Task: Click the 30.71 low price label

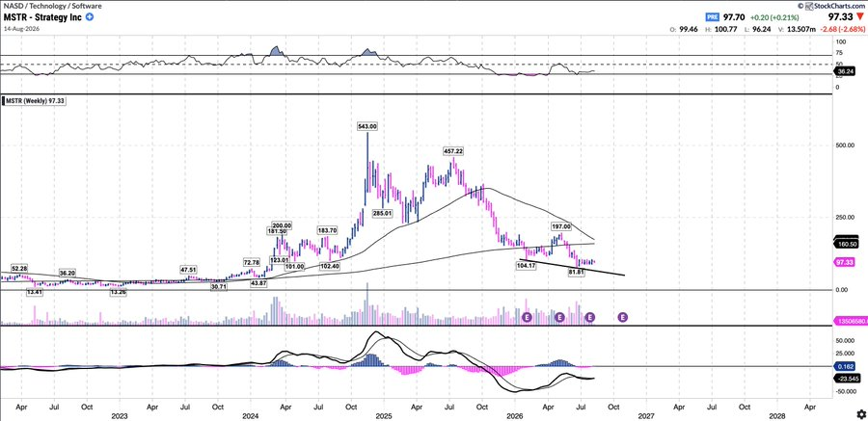Action: point(219,286)
